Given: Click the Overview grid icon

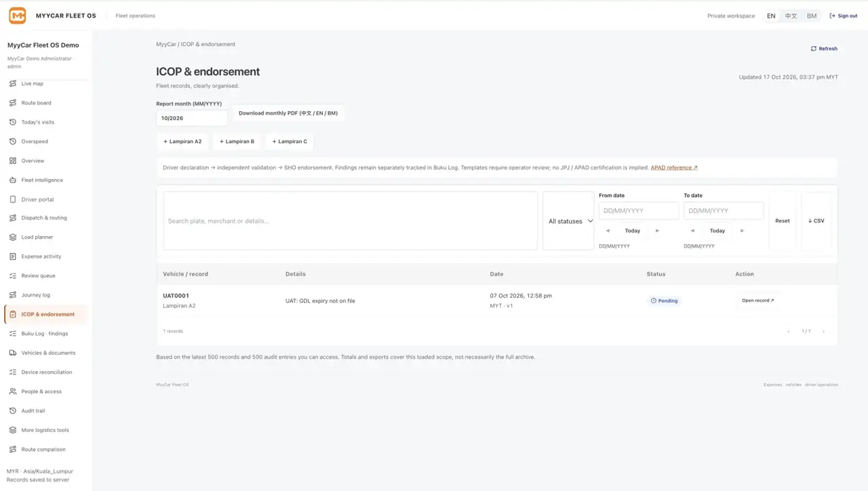Looking at the screenshot, I should pyautogui.click(x=13, y=161).
